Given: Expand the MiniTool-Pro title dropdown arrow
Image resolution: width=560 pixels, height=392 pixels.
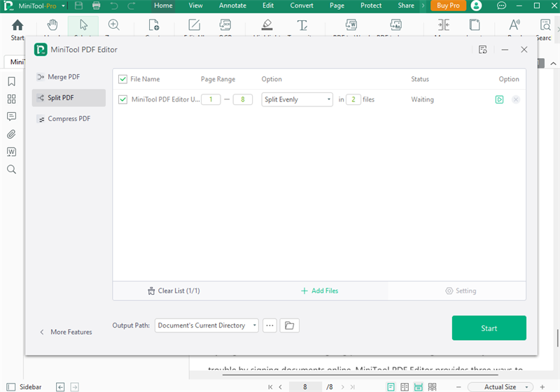Looking at the screenshot, I should click(x=63, y=6).
